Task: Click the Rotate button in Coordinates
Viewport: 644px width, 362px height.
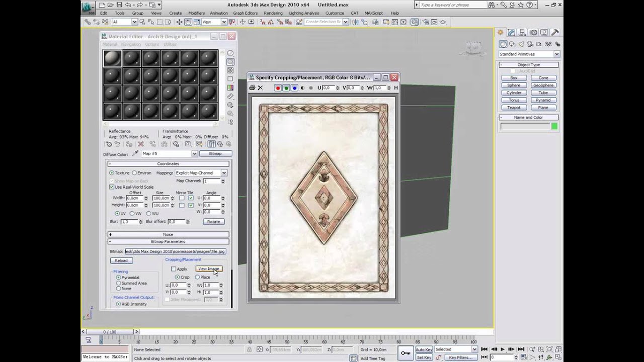Action: click(214, 222)
